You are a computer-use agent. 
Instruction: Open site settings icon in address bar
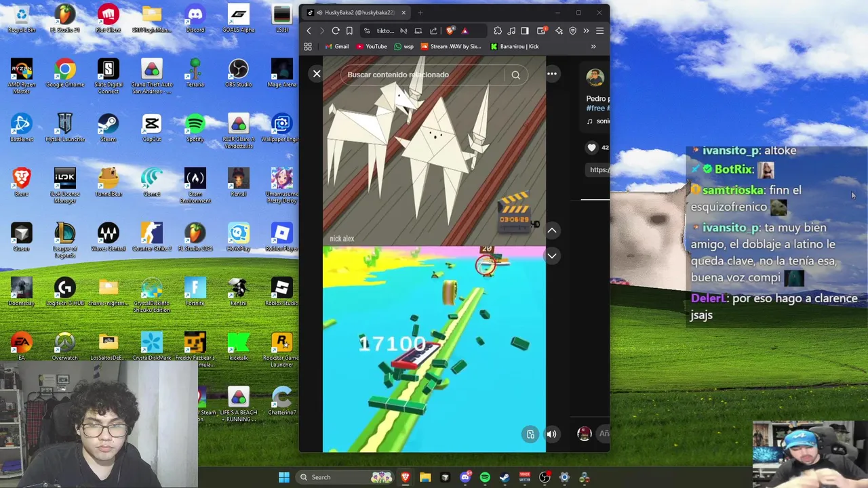coord(367,30)
